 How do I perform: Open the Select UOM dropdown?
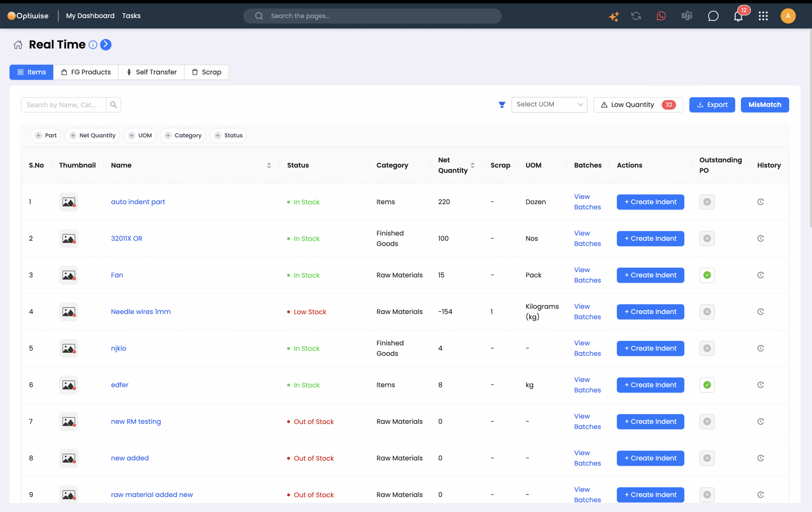[549, 105]
